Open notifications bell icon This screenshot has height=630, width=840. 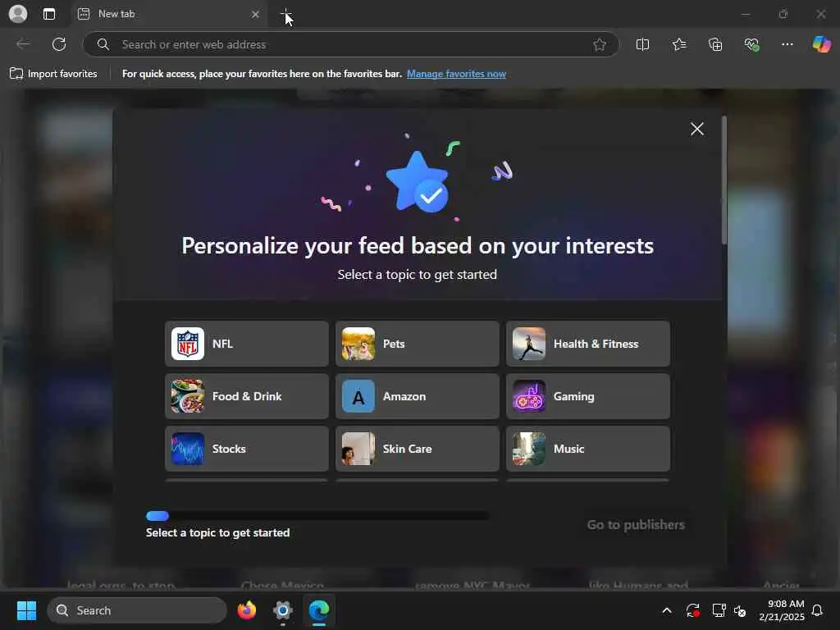(817, 610)
